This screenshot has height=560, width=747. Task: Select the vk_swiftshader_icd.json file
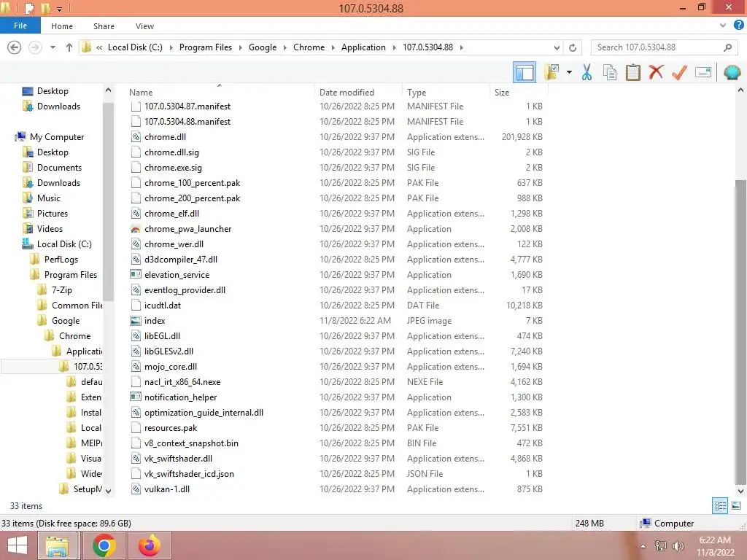189,474
